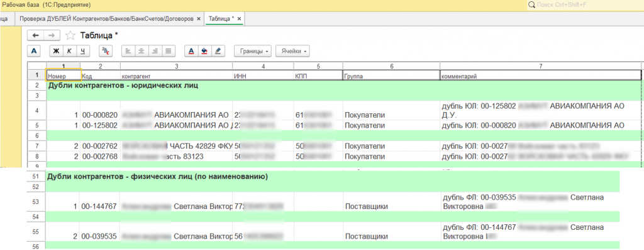Toggle underline formatting (Ч)
This screenshot has width=644, height=250.
[x=82, y=51]
